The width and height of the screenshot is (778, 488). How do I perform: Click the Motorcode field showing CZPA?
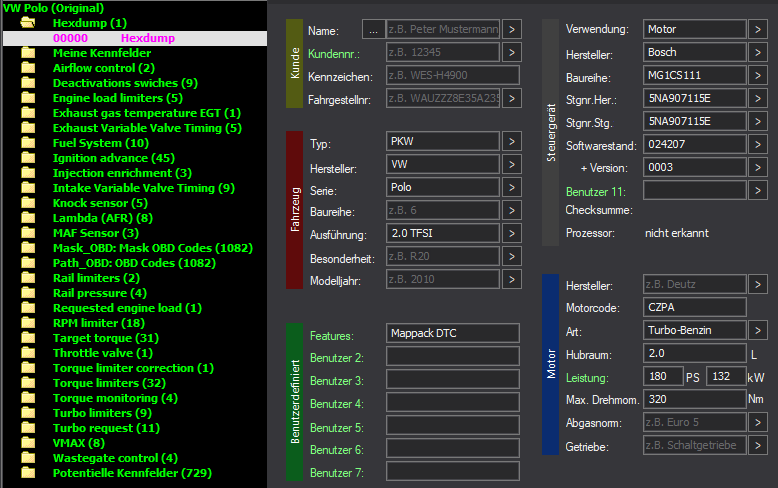(695, 307)
